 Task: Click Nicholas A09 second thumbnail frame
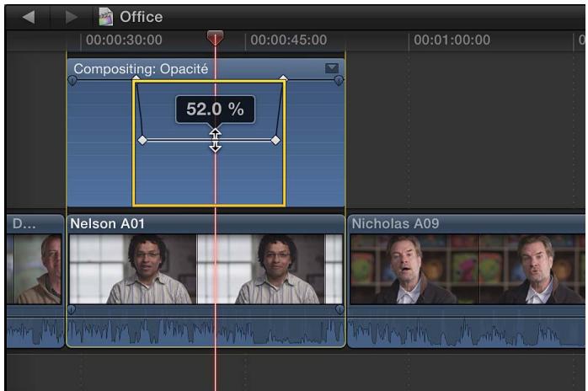click(532, 269)
